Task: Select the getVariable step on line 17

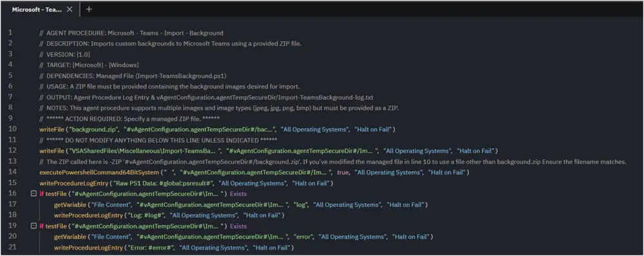Action: tap(241, 204)
